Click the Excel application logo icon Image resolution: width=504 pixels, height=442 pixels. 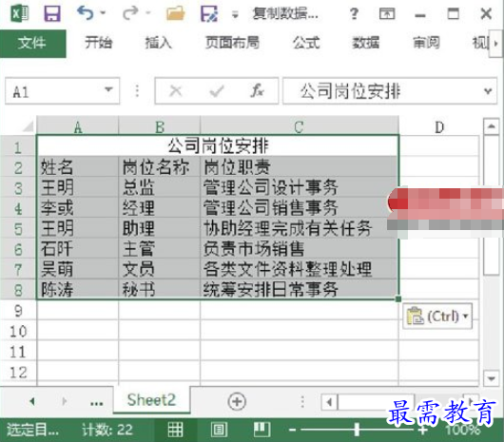point(20,14)
